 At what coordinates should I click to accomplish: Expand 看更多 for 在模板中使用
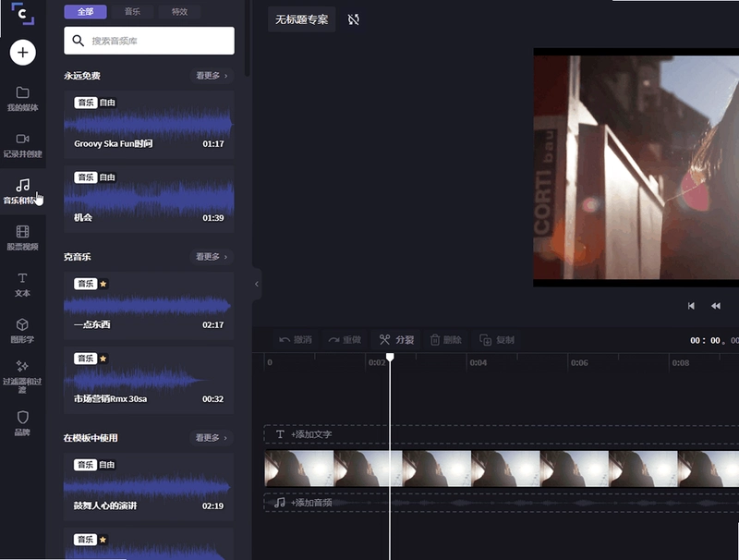point(212,437)
